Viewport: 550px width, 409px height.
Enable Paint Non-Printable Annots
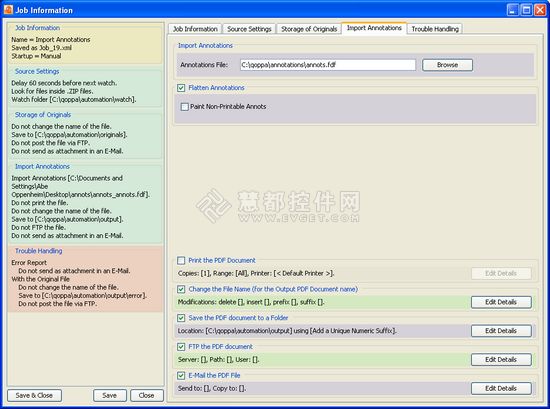tap(185, 107)
